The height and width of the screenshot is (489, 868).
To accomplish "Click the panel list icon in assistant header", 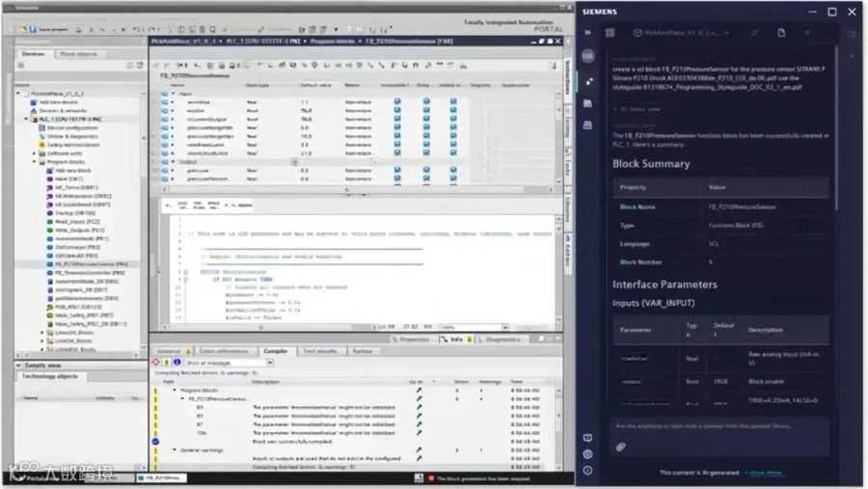I will pos(610,33).
